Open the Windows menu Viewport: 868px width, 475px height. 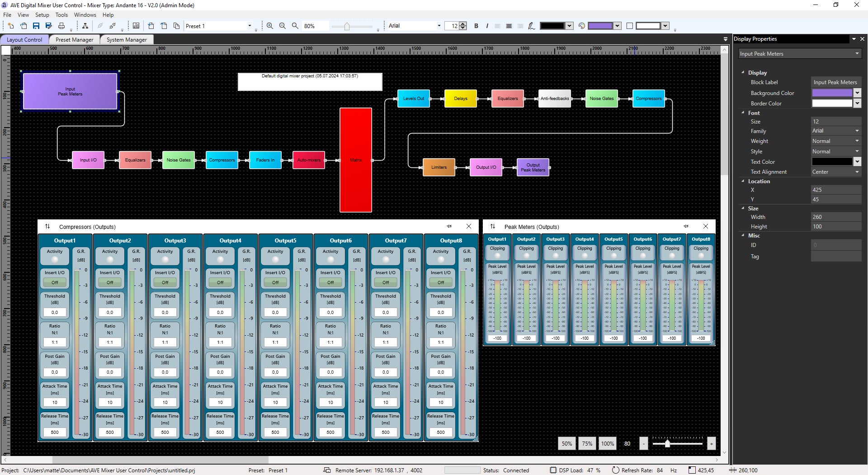pyautogui.click(x=85, y=14)
